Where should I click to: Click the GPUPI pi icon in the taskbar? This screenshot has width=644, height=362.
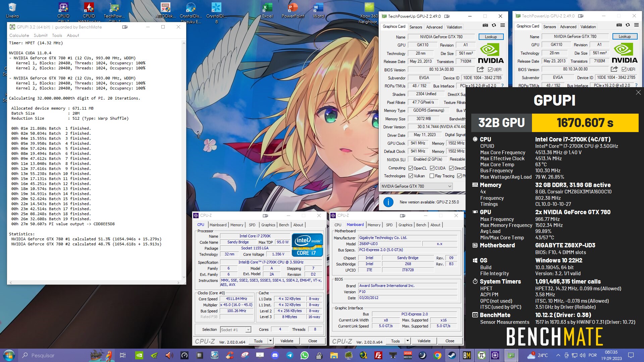coord(482,355)
